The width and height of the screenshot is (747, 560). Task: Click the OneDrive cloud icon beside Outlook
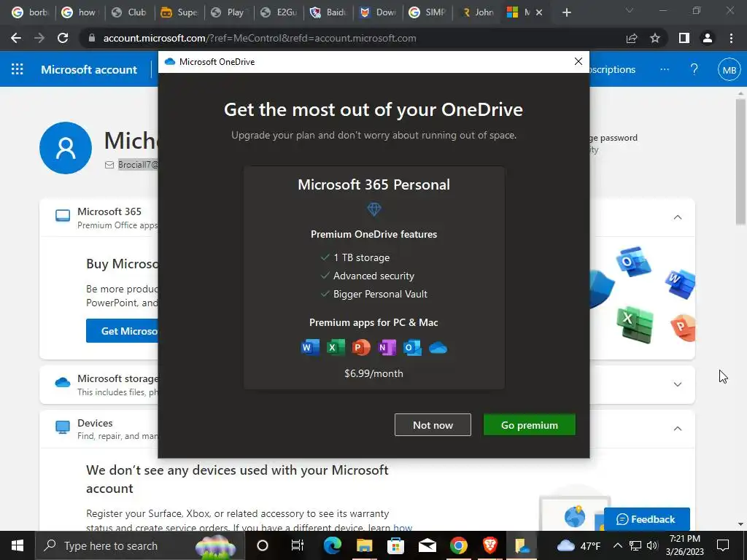438,348
